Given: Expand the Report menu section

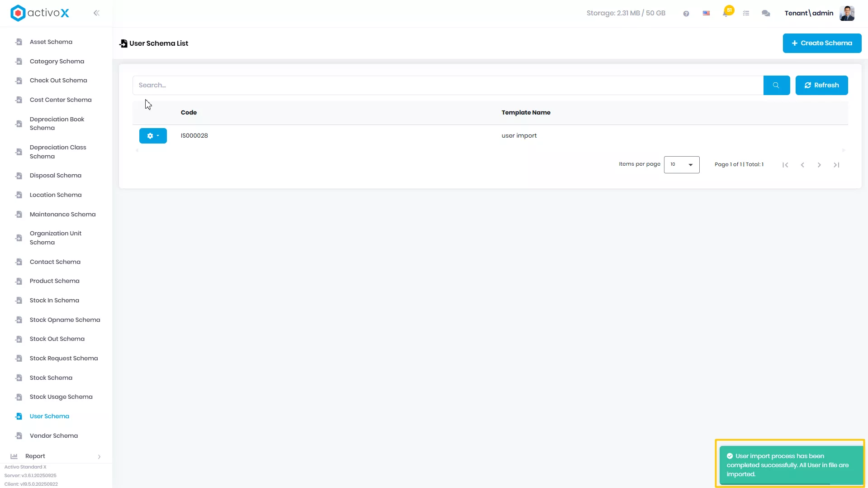Looking at the screenshot, I should tap(56, 456).
